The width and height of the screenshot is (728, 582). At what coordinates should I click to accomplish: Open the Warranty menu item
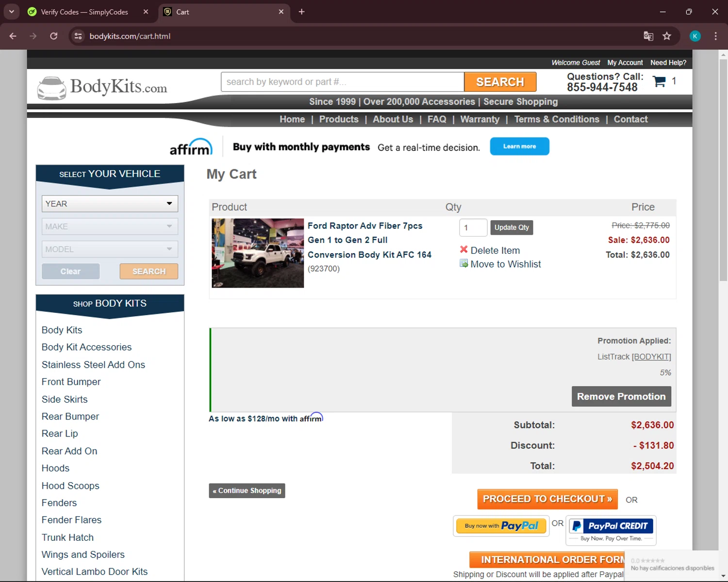480,119
